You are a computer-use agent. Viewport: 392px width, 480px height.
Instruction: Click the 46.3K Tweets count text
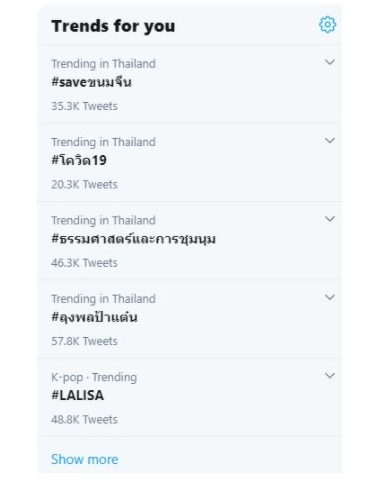point(84,263)
